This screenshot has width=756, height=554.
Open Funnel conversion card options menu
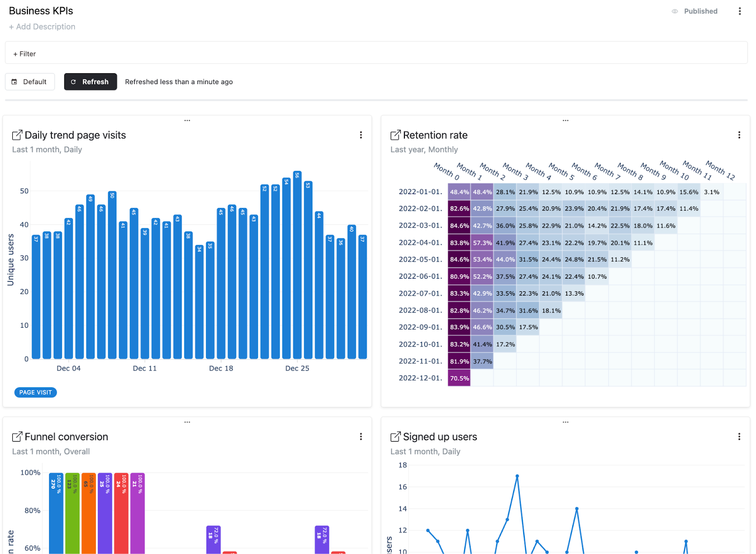click(x=361, y=437)
